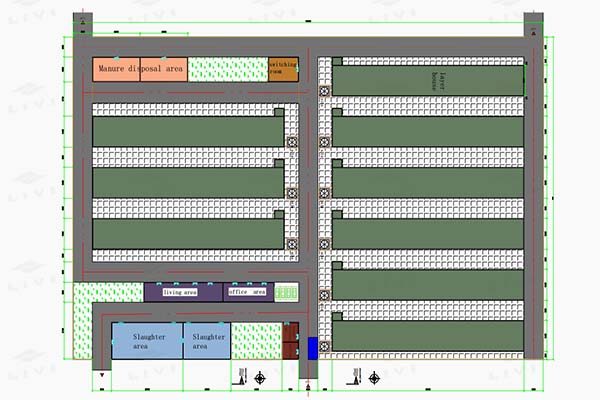This screenshot has height=400, width=600.
Task: Click the left compass symbol at the bottom
Action: click(x=262, y=376)
